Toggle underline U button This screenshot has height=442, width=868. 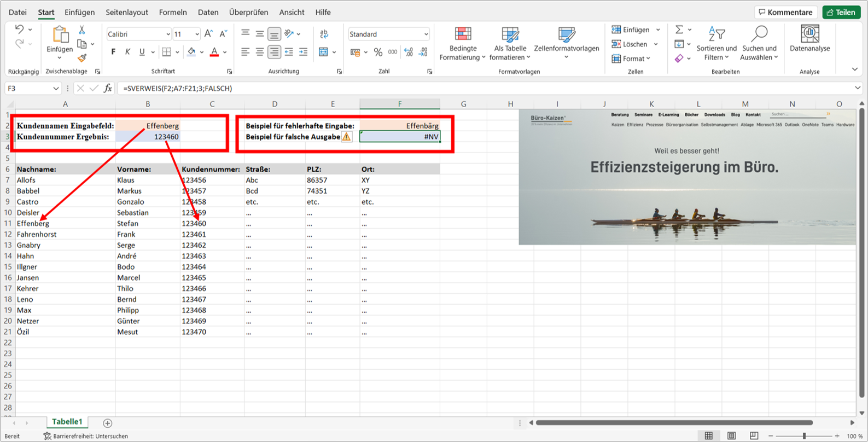coord(142,52)
